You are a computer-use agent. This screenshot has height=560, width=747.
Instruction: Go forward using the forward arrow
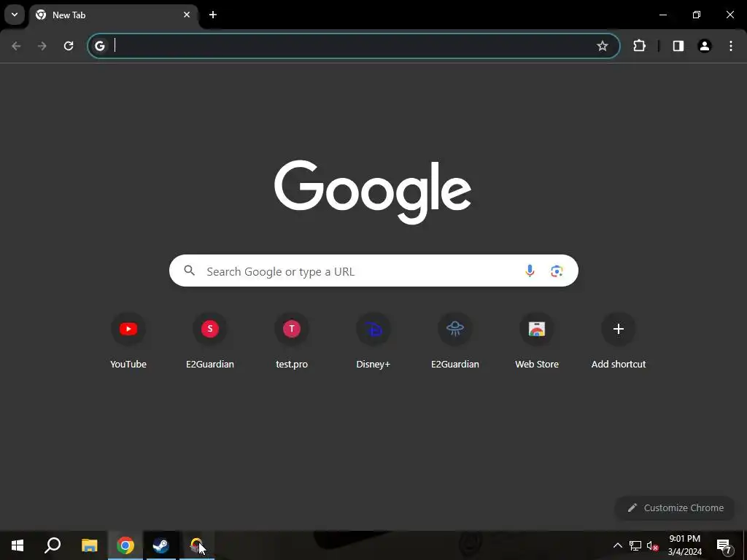tap(42, 46)
